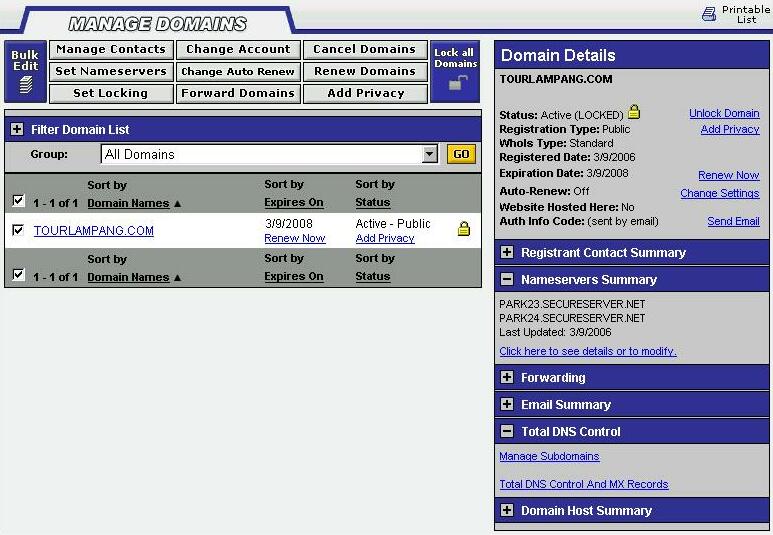Sort by Expires On in top header
Screen dimensions: 773x535
tap(294, 202)
